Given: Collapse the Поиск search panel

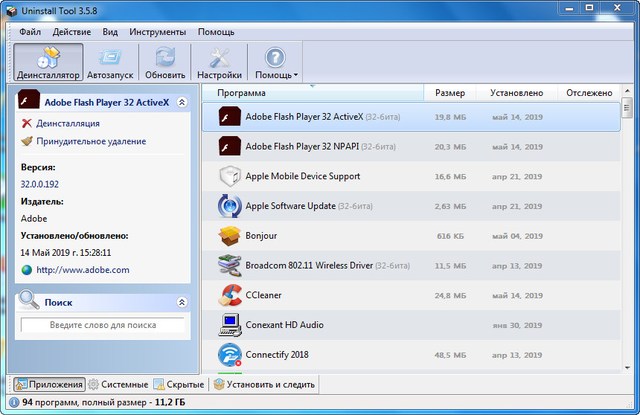Looking at the screenshot, I should 181,302.
